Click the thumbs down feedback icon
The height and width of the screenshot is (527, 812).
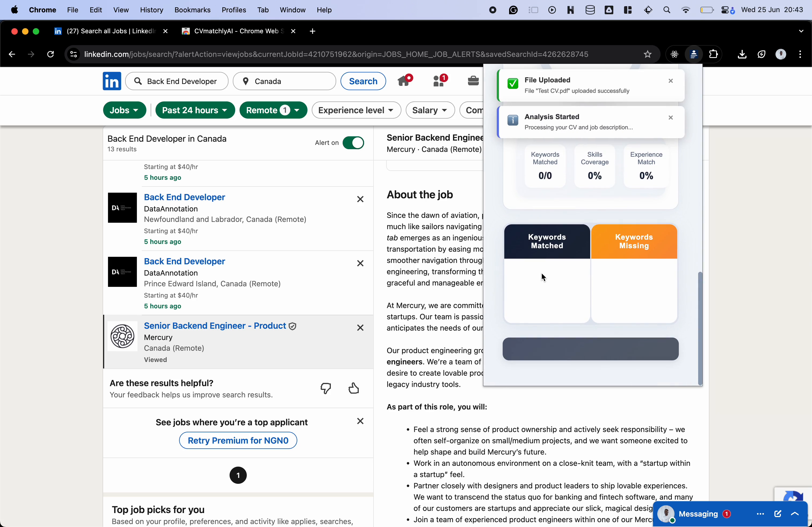(326, 388)
